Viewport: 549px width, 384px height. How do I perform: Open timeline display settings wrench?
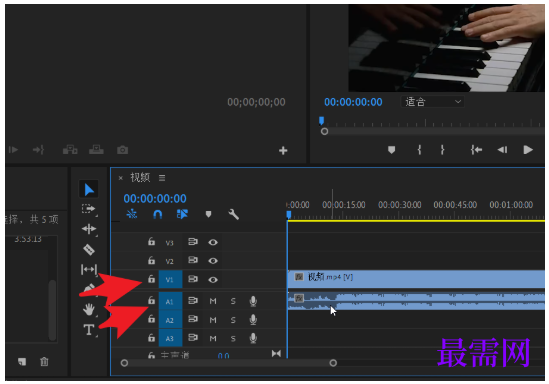point(234,214)
